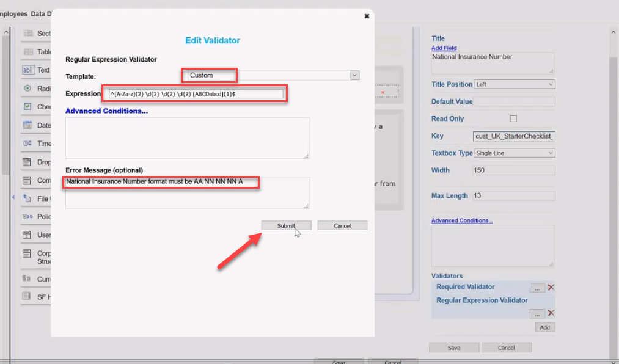Click the Add Field link under Title
619x364 pixels.
tap(444, 48)
